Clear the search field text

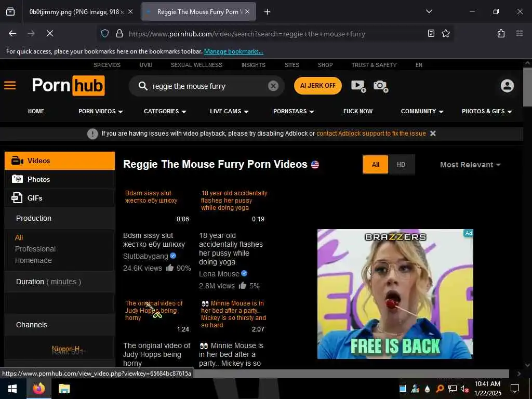click(x=273, y=86)
